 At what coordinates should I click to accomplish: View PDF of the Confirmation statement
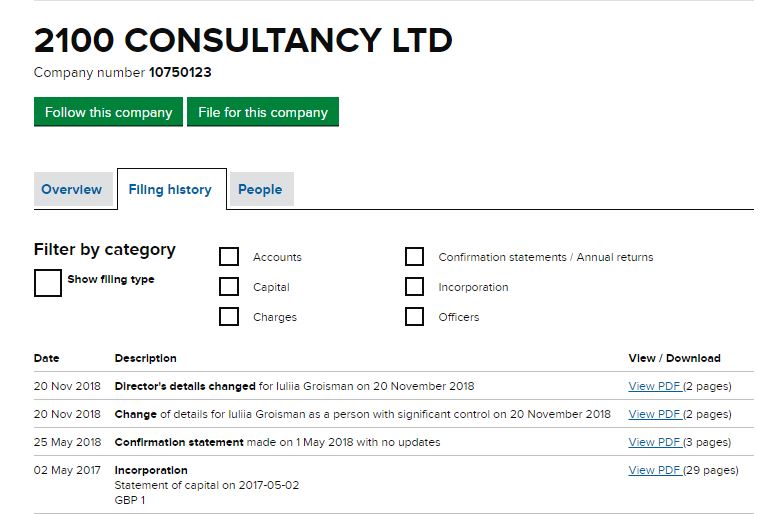pyautogui.click(x=654, y=442)
